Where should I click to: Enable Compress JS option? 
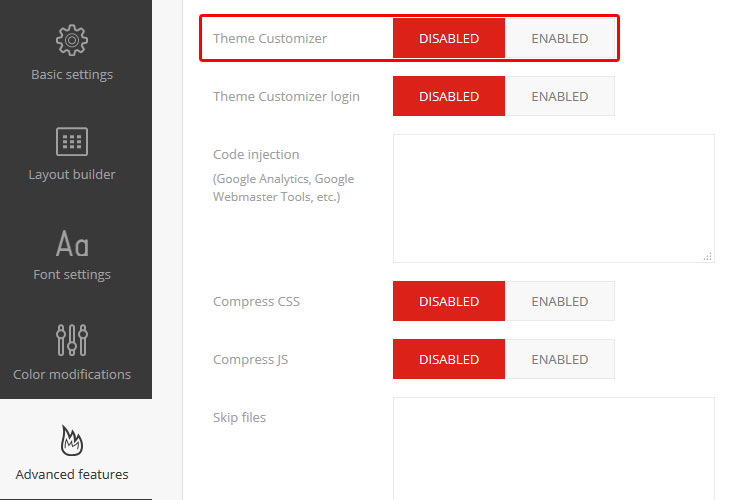coord(560,359)
